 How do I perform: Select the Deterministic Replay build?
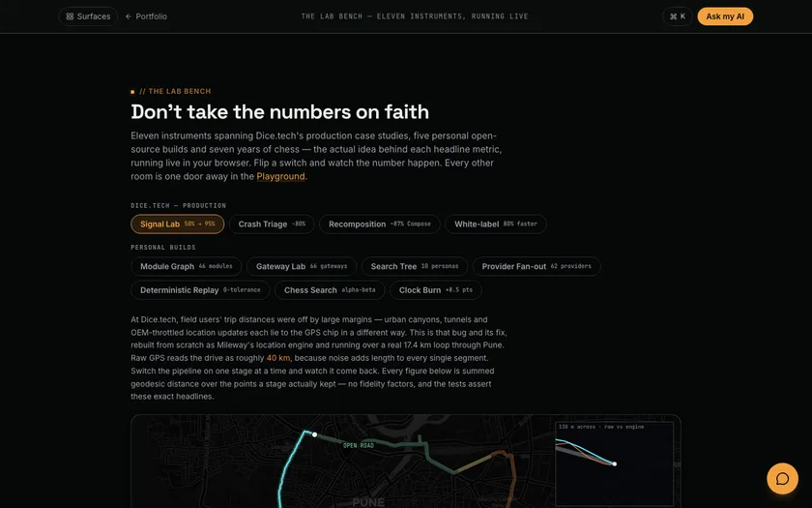200,290
